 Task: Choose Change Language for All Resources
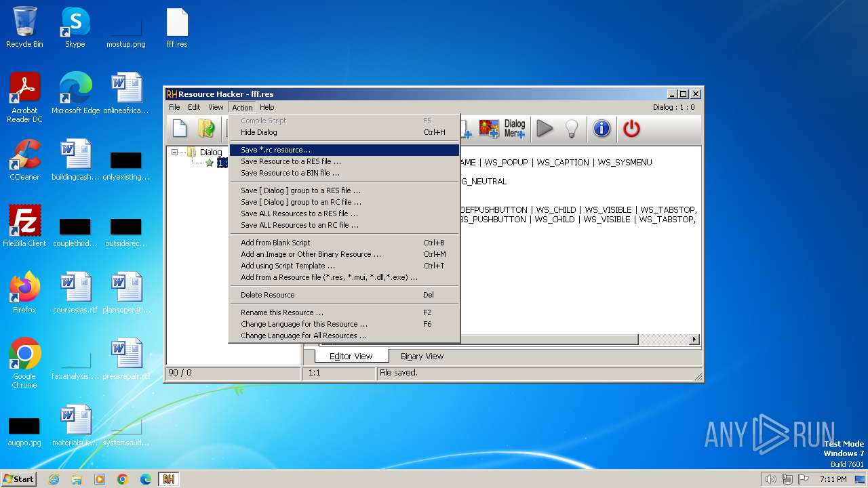[344, 335]
